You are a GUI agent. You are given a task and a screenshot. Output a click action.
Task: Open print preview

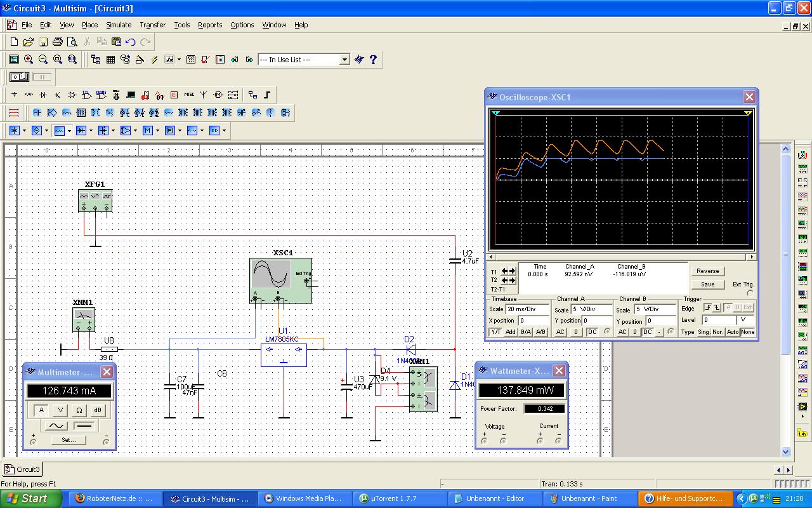(x=72, y=42)
